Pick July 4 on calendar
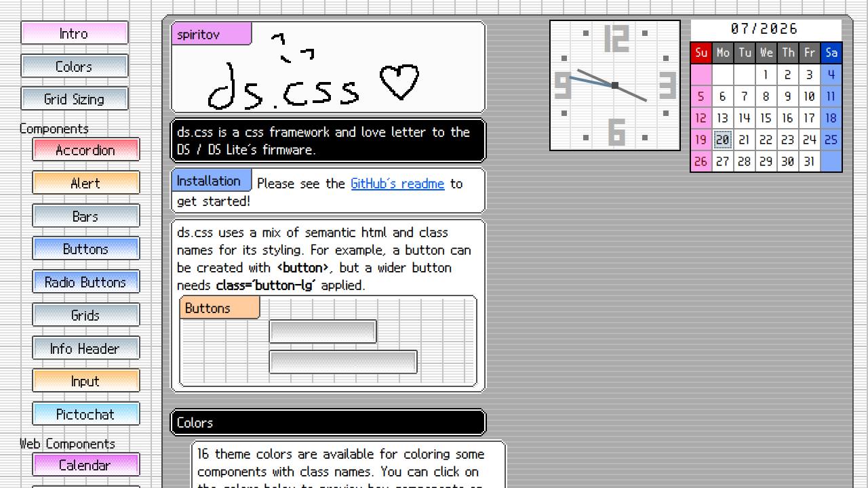 (831, 75)
